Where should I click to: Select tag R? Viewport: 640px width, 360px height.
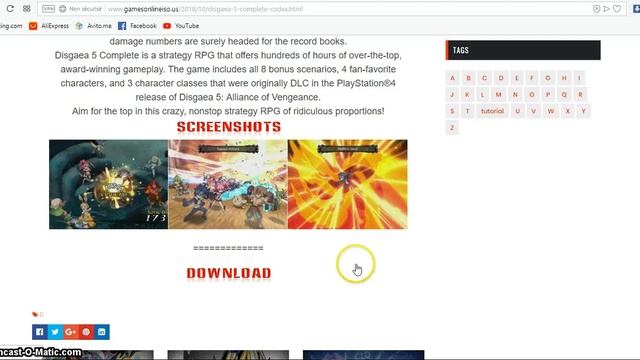click(x=580, y=94)
